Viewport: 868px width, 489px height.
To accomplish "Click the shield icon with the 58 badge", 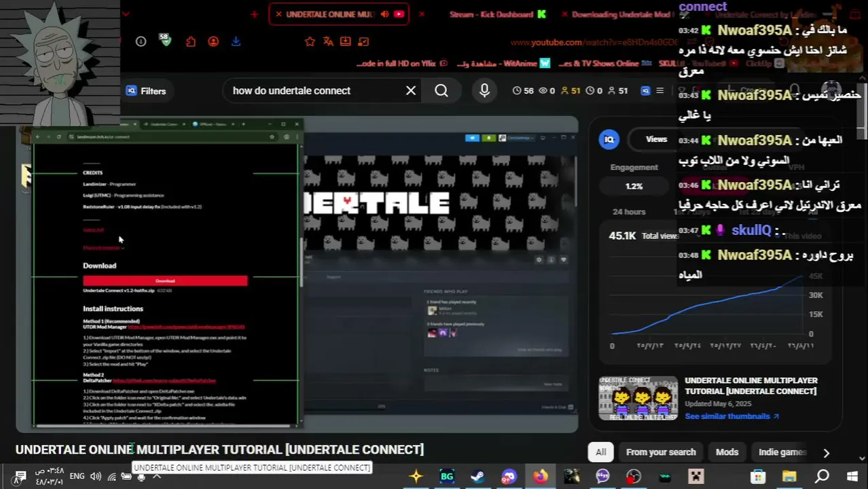I will click(x=165, y=40).
